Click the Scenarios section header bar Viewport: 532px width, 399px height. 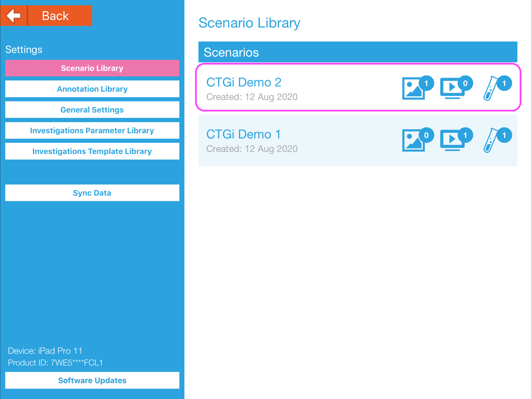pos(358,52)
